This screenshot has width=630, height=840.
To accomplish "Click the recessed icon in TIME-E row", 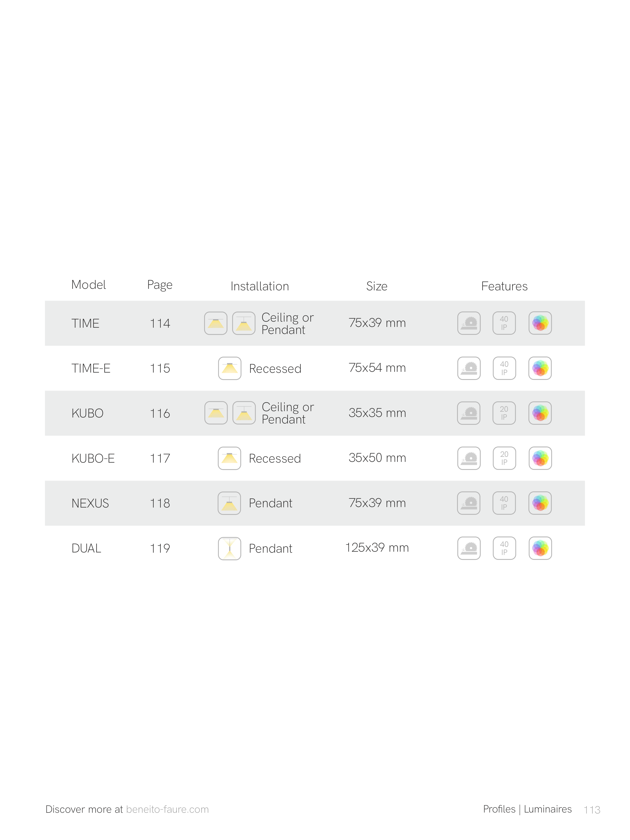I will [229, 368].
